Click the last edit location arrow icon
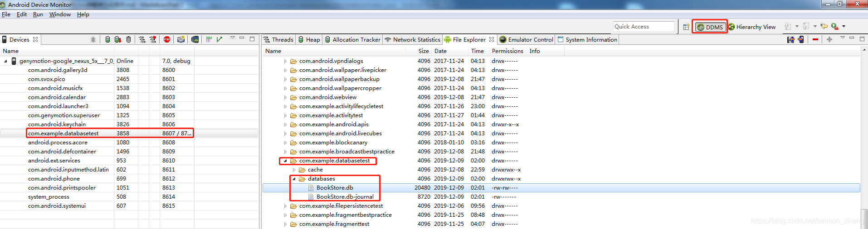 click(x=824, y=26)
